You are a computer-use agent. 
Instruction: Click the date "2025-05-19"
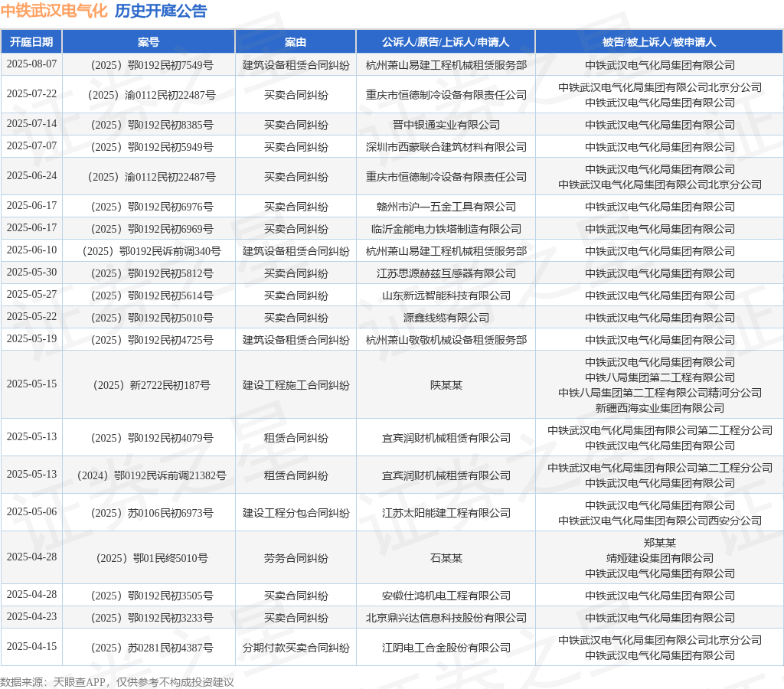point(31,339)
